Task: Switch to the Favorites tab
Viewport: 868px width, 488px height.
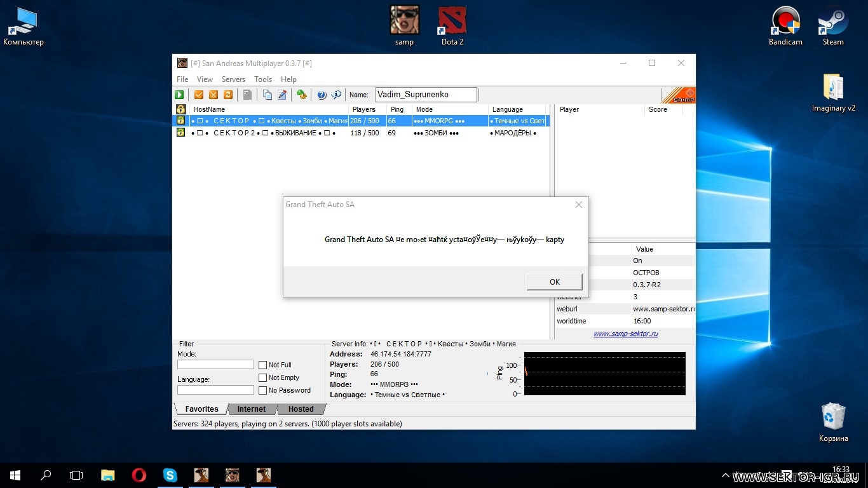Action: (x=201, y=409)
